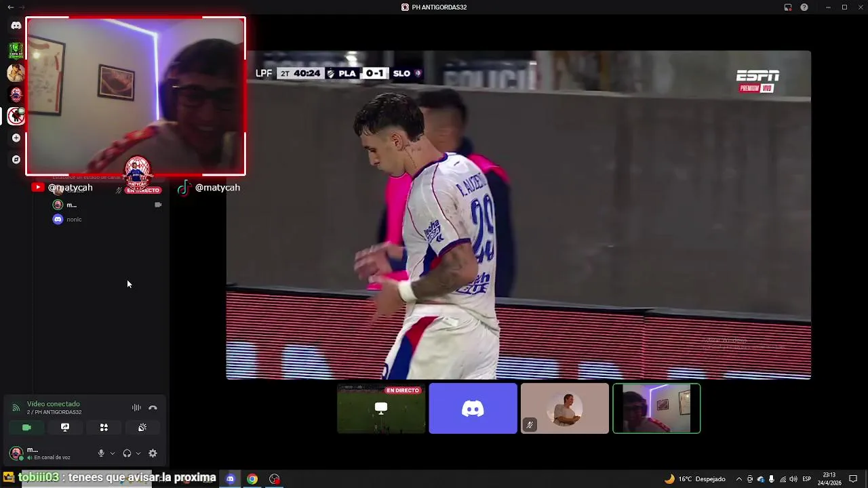The image size is (868, 488).
Task: Click the main ESPN match stream video
Action: tap(518, 215)
